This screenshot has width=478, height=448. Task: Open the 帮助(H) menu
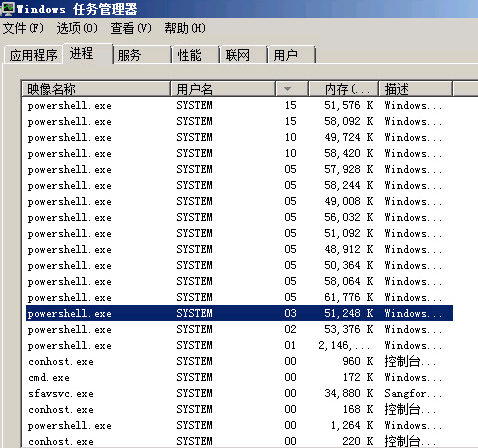coord(185,28)
